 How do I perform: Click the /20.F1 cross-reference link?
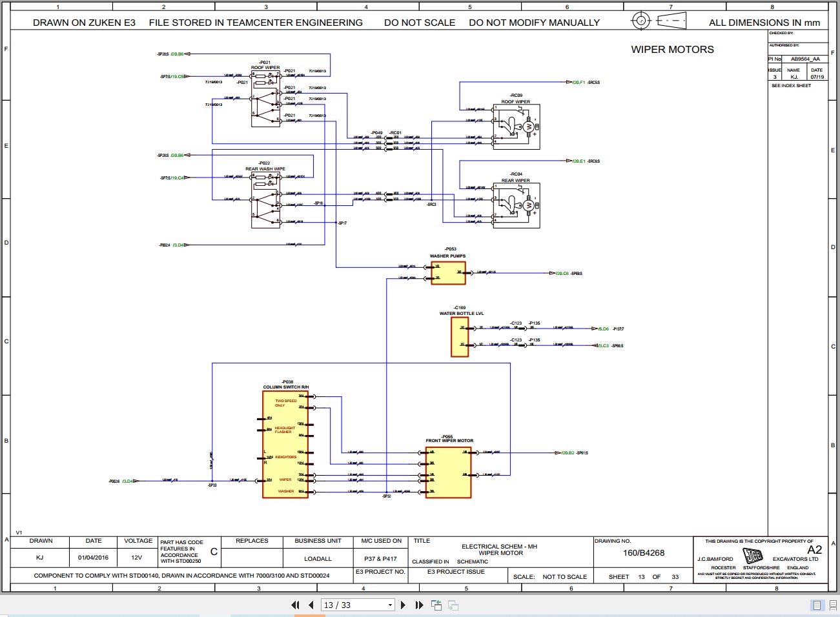tap(578, 83)
